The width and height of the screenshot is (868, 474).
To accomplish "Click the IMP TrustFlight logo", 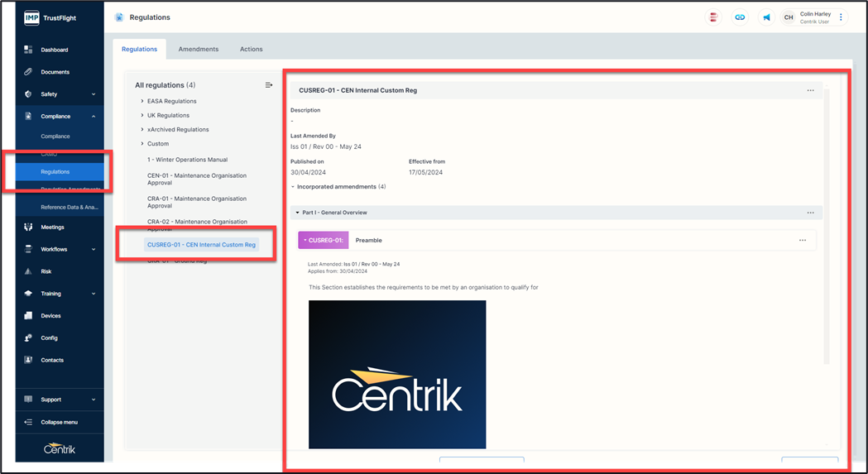I will click(50, 17).
